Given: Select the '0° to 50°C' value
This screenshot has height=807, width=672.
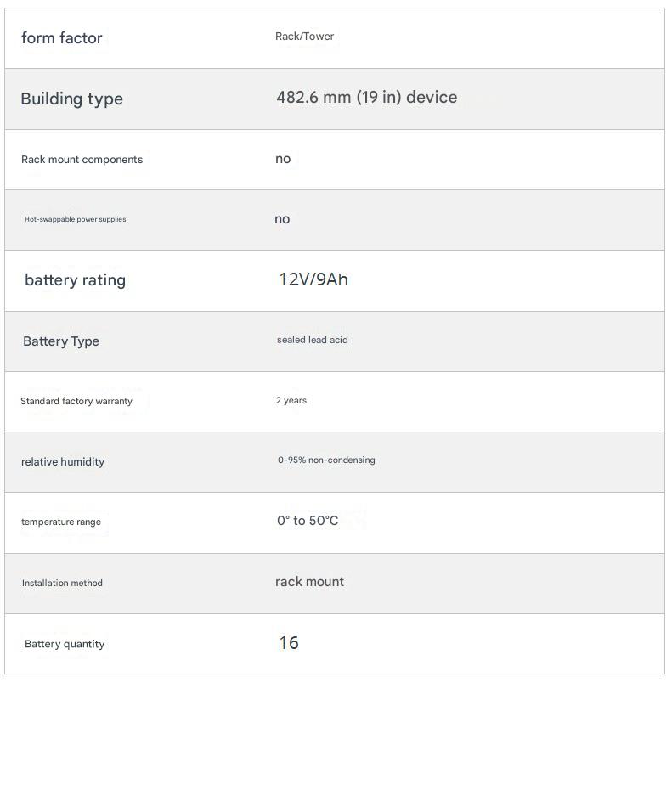Looking at the screenshot, I should point(308,521).
